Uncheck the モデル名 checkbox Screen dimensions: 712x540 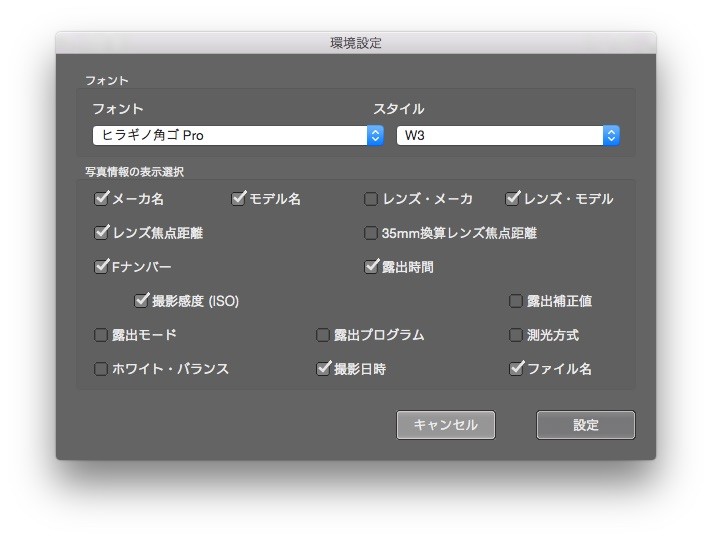(x=238, y=199)
